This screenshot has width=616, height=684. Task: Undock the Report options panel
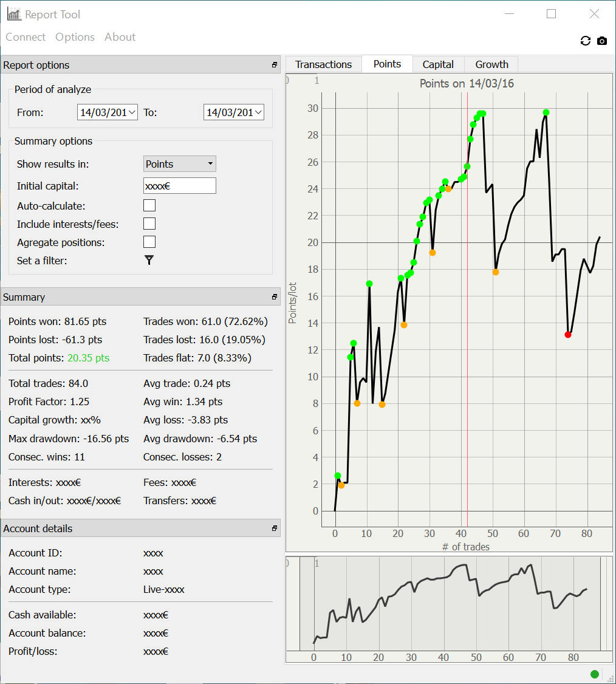coord(275,65)
